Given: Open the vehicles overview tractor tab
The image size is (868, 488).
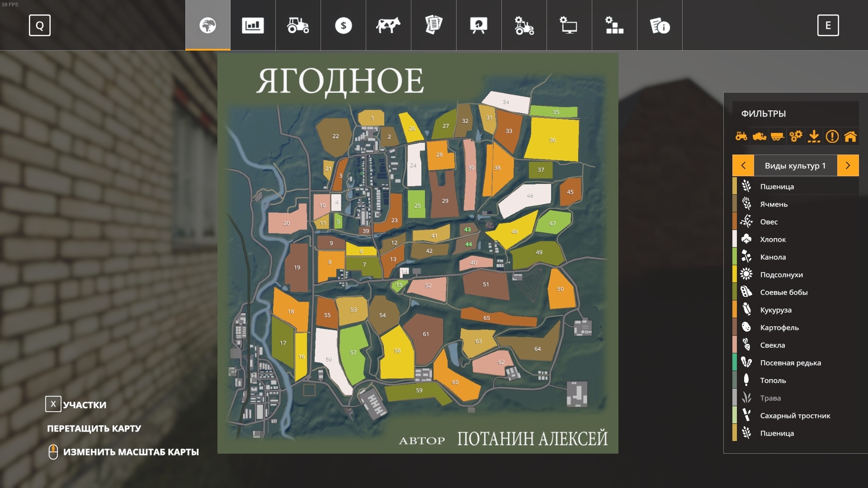Looking at the screenshot, I should click(298, 26).
